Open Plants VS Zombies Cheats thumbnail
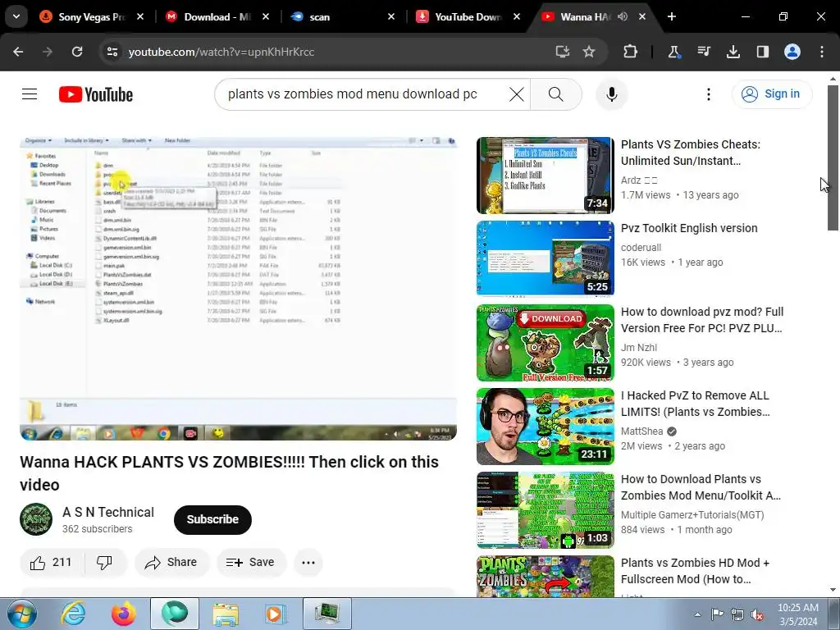 coord(546,176)
